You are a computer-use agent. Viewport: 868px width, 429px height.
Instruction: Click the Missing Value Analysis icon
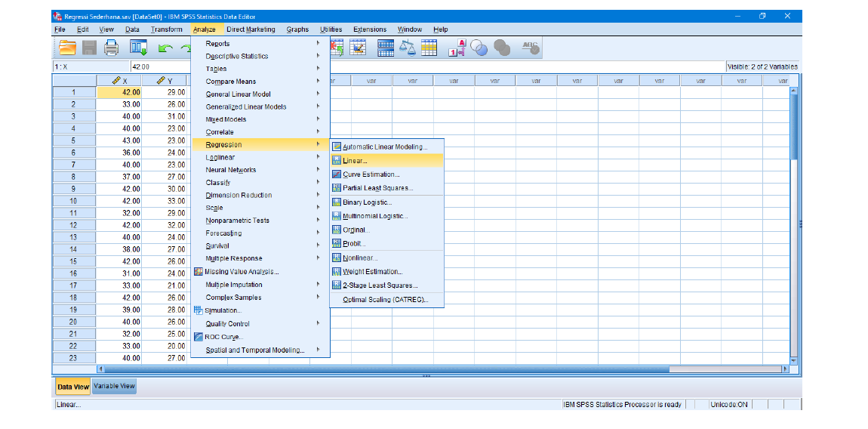pyautogui.click(x=199, y=272)
